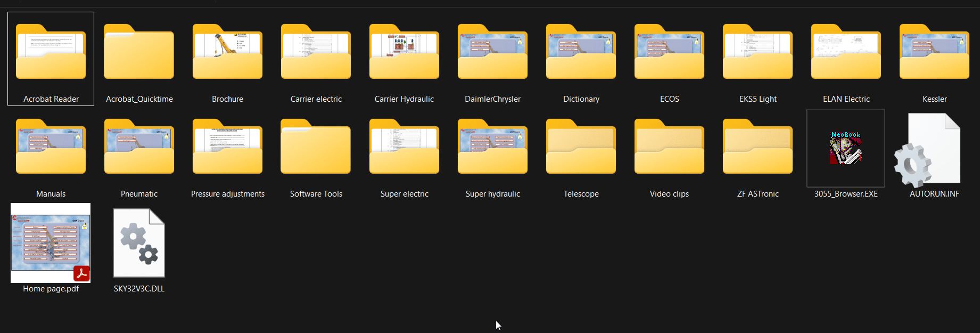Screen dimensions: 980x333
Task: Select the Telescope folder icon
Action: click(581, 147)
